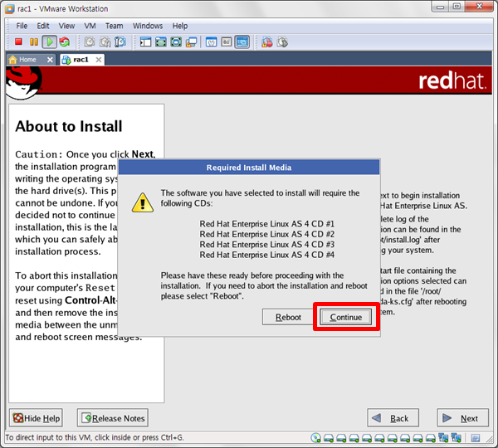
Task: Open the File menu
Action: pos(22,26)
